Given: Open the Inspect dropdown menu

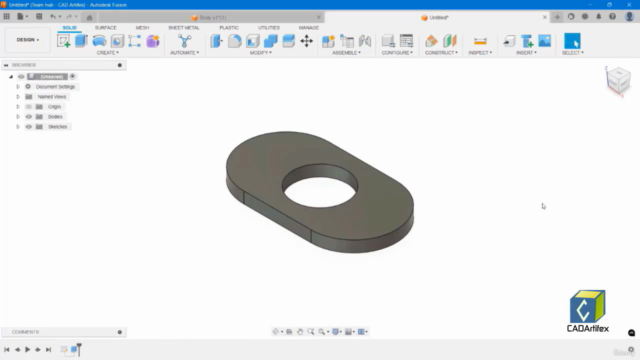Looking at the screenshot, I should coord(480,53).
